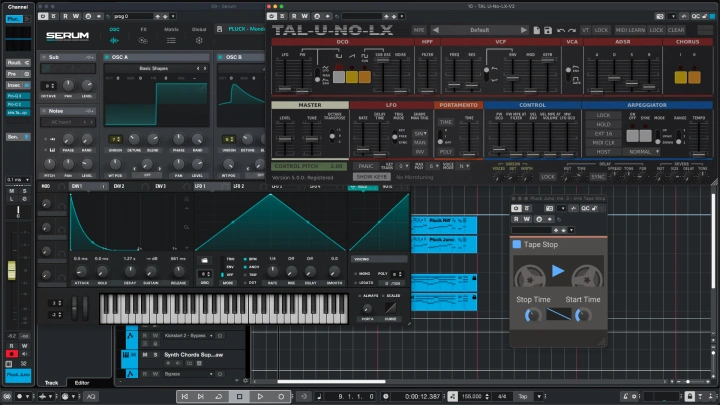Adjust TAL Master LEVEL slider

pyautogui.click(x=285, y=139)
